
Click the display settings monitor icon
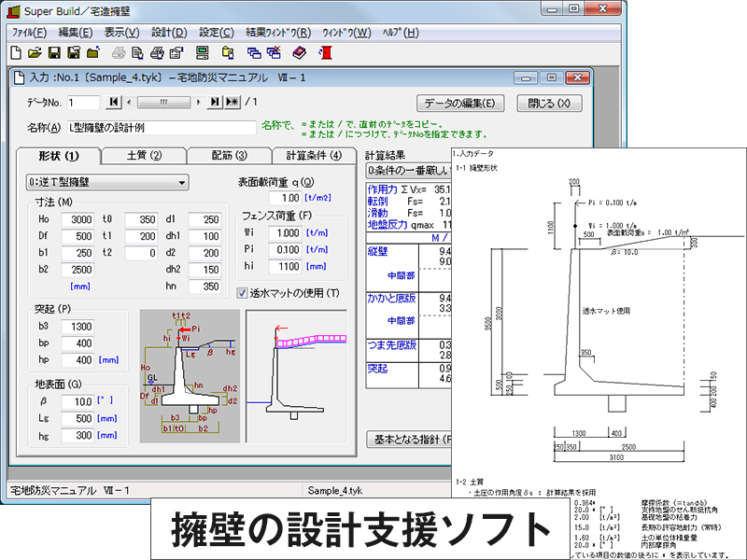point(202,52)
